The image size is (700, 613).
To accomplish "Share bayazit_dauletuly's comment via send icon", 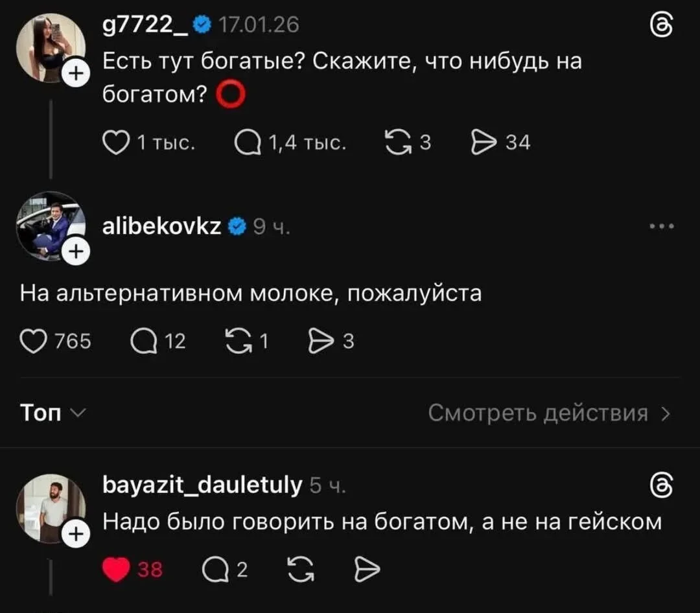I will pos(367,570).
